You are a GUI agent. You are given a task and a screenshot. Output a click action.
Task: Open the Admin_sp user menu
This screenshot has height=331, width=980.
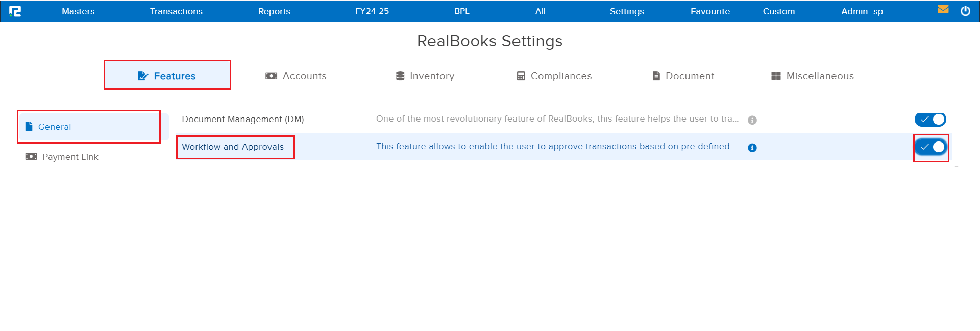(x=862, y=11)
